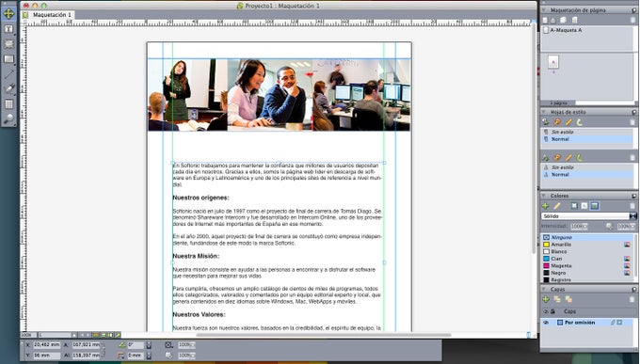The width and height of the screenshot is (640, 364).
Task: Click zoom percentage field at window bottom
Action: [x=28, y=335]
